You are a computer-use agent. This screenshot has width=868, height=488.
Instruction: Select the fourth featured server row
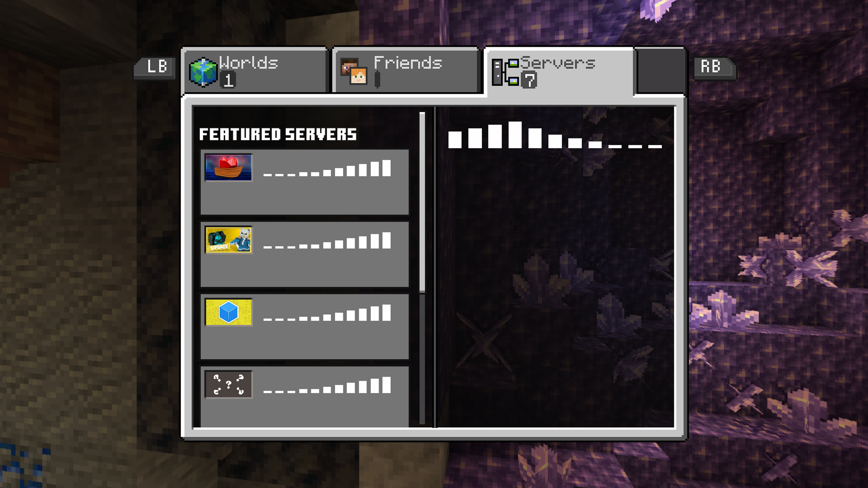[305, 397]
